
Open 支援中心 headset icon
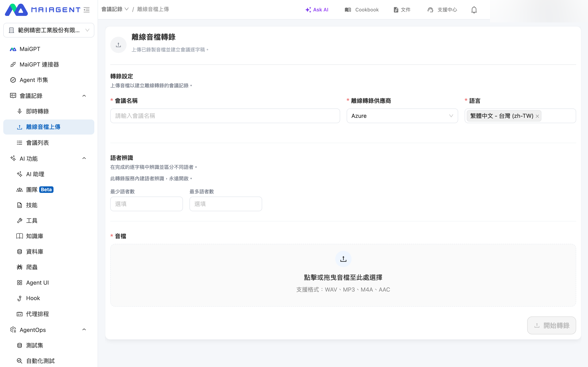pyautogui.click(x=430, y=10)
